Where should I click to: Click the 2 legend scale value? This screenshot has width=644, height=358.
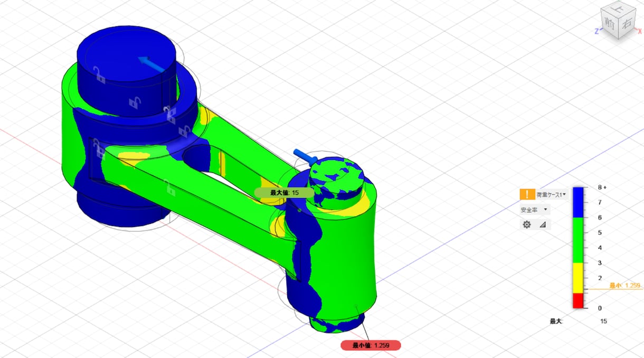click(600, 278)
